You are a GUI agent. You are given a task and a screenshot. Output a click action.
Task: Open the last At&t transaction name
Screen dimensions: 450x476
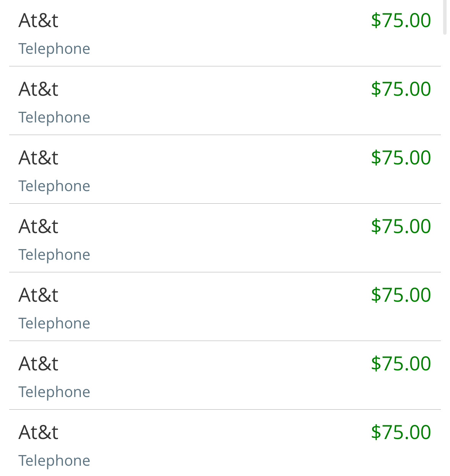coord(38,433)
